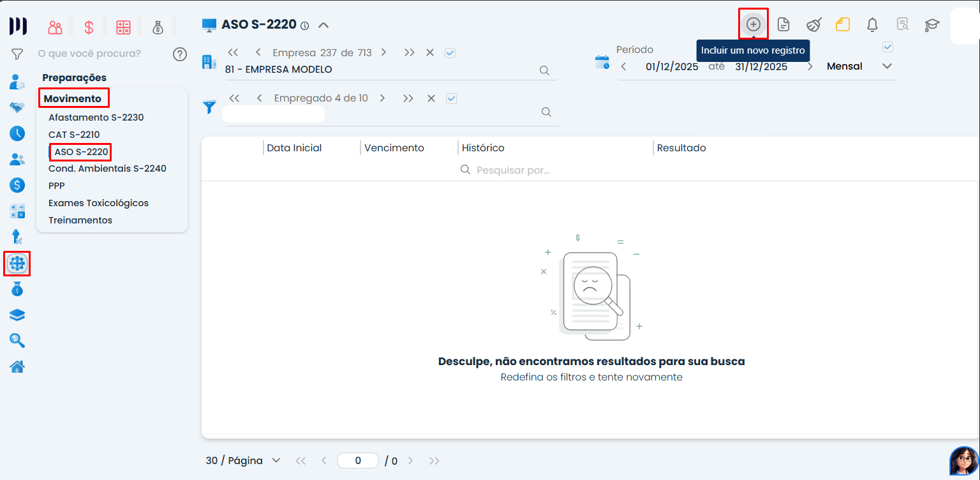Toggle the checkbox beside the Empresa navigator
Viewport: 980px width, 480px height.
click(x=450, y=53)
